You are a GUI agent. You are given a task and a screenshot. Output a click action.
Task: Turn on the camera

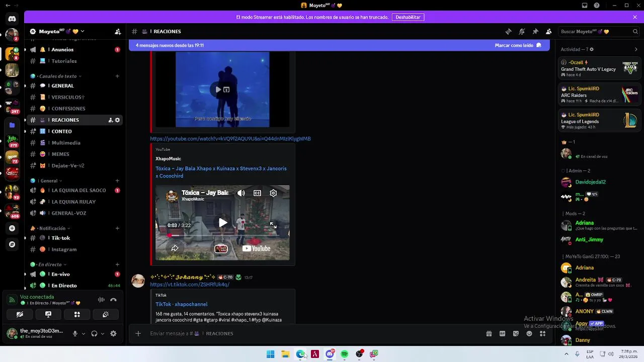click(20, 314)
